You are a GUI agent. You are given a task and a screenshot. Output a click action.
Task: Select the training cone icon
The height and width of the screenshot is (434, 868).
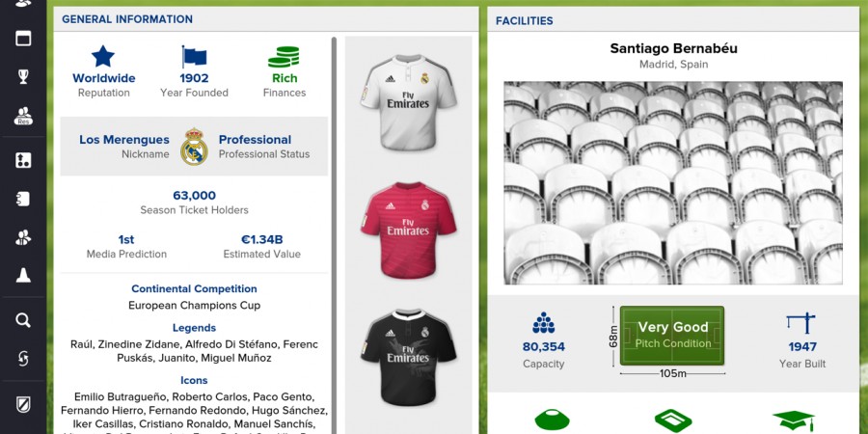pos(23,275)
